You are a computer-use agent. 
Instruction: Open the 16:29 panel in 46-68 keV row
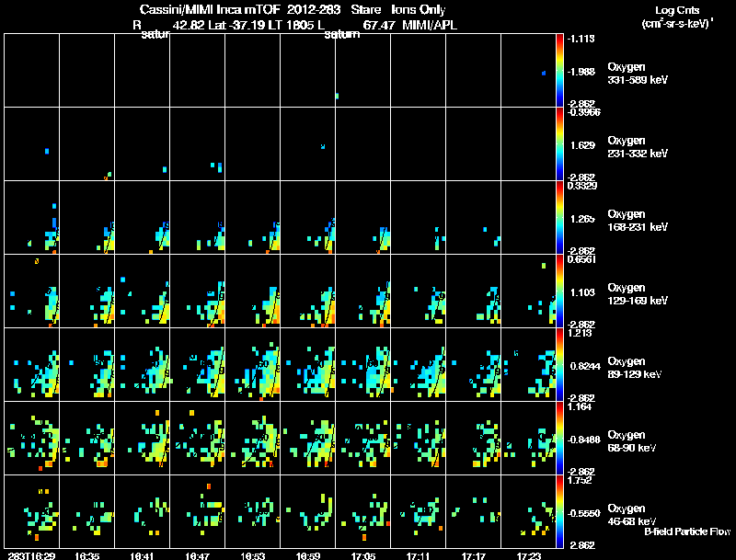32,511
